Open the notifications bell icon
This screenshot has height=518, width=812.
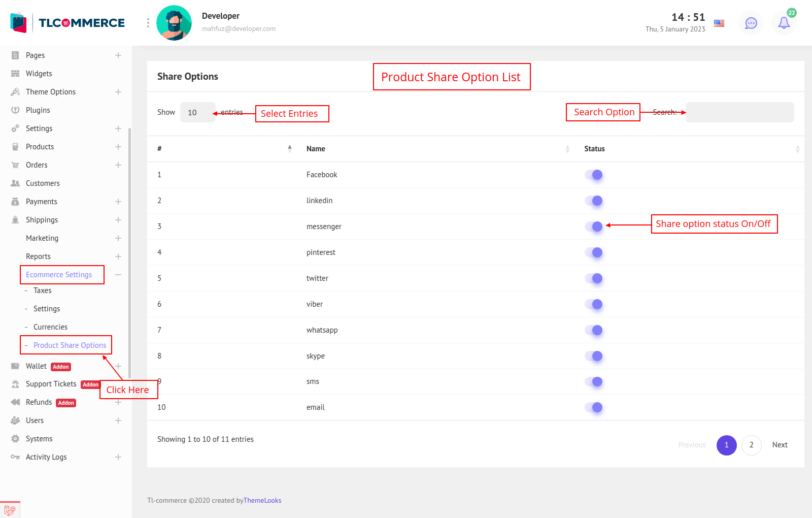coord(784,23)
